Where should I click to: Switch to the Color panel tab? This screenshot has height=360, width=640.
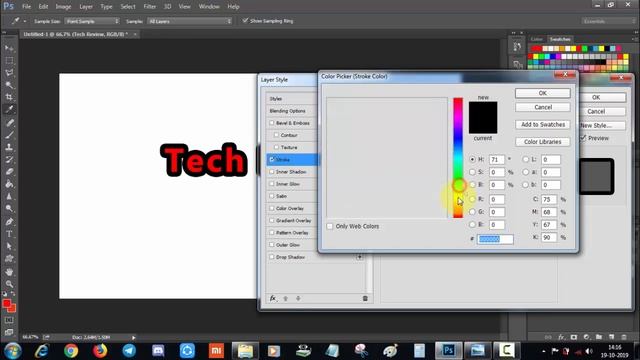pyautogui.click(x=536, y=39)
